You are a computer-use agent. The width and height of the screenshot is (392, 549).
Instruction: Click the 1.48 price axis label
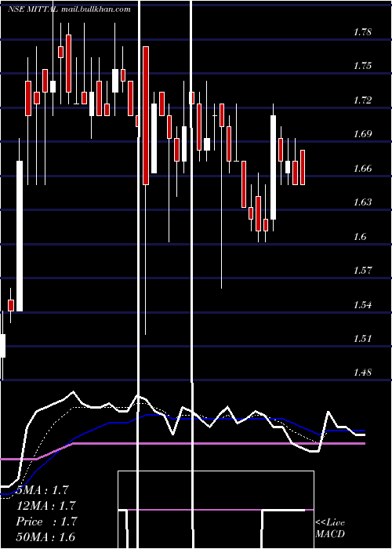(x=362, y=373)
